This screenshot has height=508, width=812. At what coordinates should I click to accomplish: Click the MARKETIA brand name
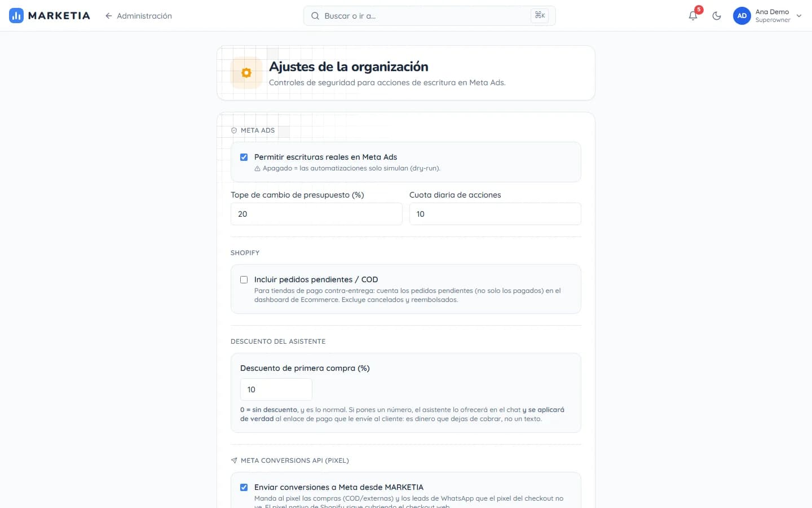click(x=59, y=16)
